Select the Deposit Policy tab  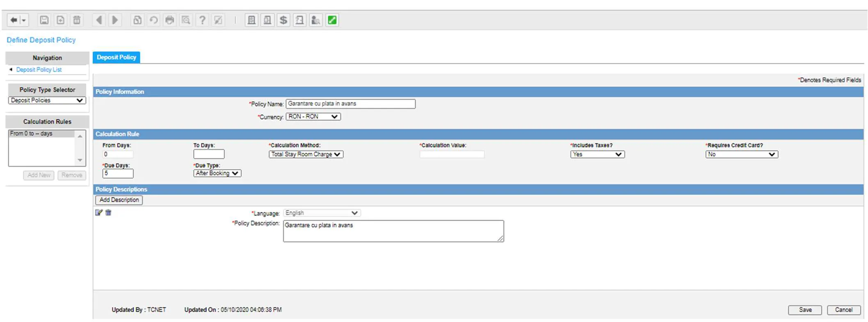116,57
